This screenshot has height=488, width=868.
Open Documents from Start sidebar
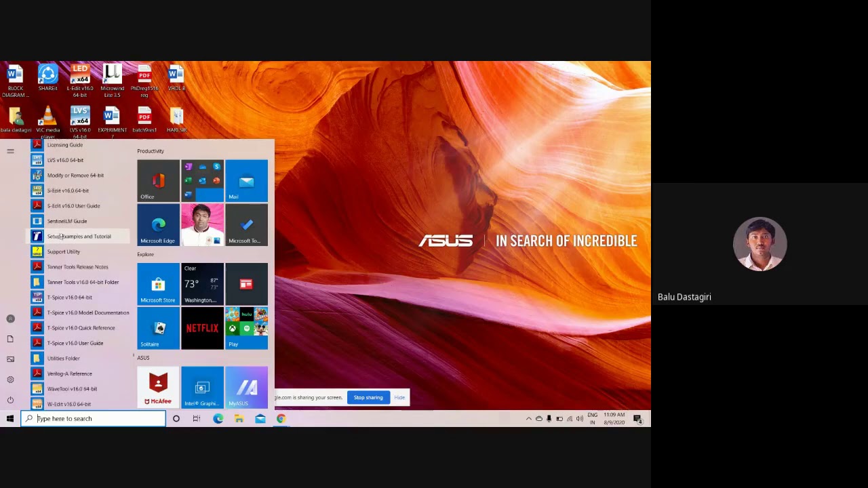pyautogui.click(x=10, y=339)
